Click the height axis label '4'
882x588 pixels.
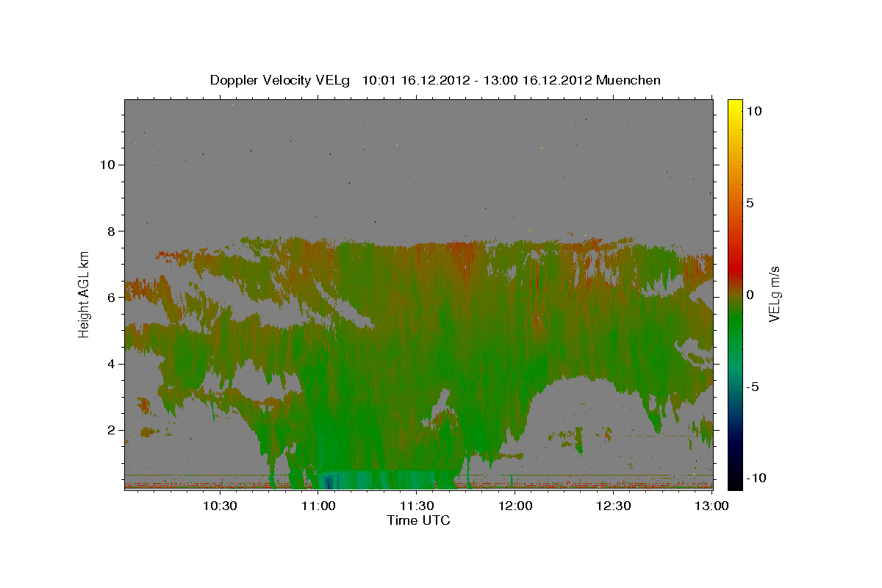point(111,363)
